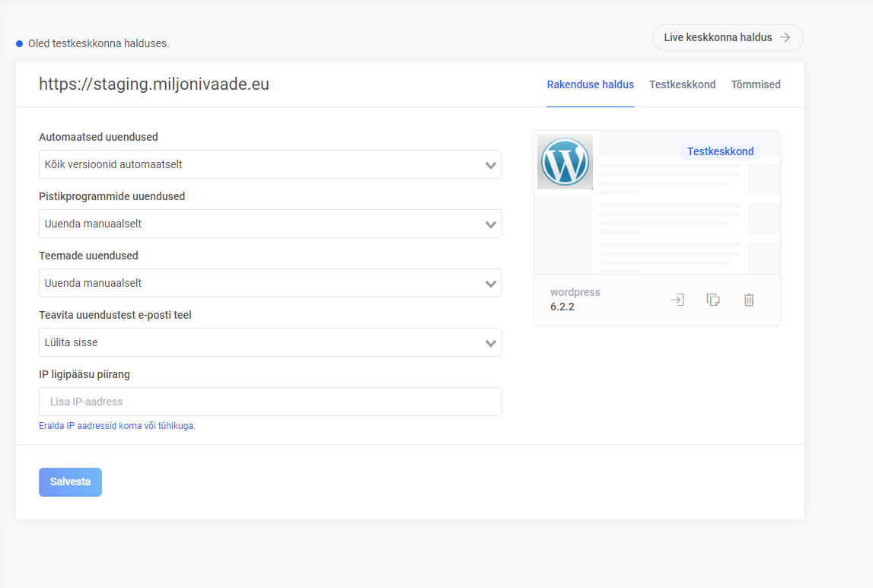This screenshot has height=588, width=873.
Task: Click the blue status dot indicator
Action: (20, 43)
